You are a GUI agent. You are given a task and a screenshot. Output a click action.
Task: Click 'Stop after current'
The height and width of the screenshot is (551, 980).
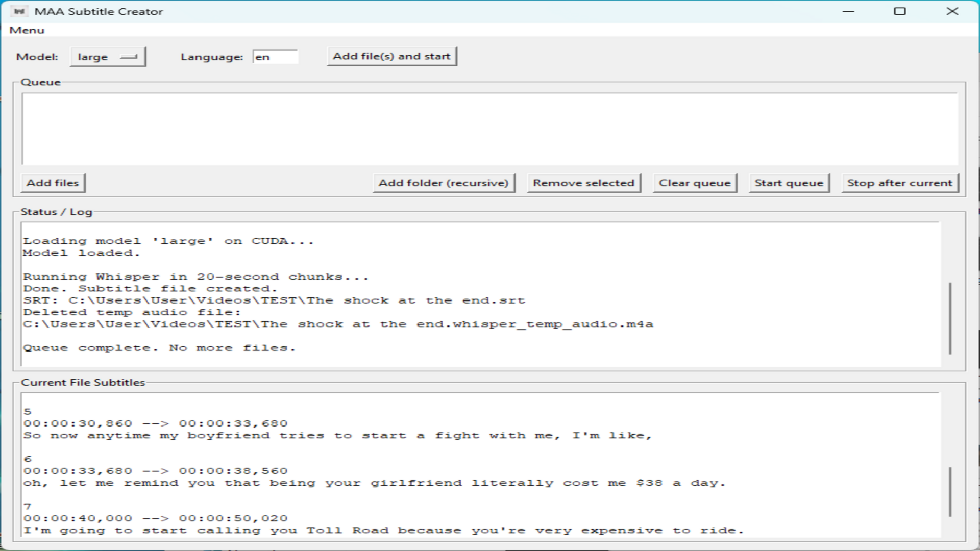tap(899, 183)
